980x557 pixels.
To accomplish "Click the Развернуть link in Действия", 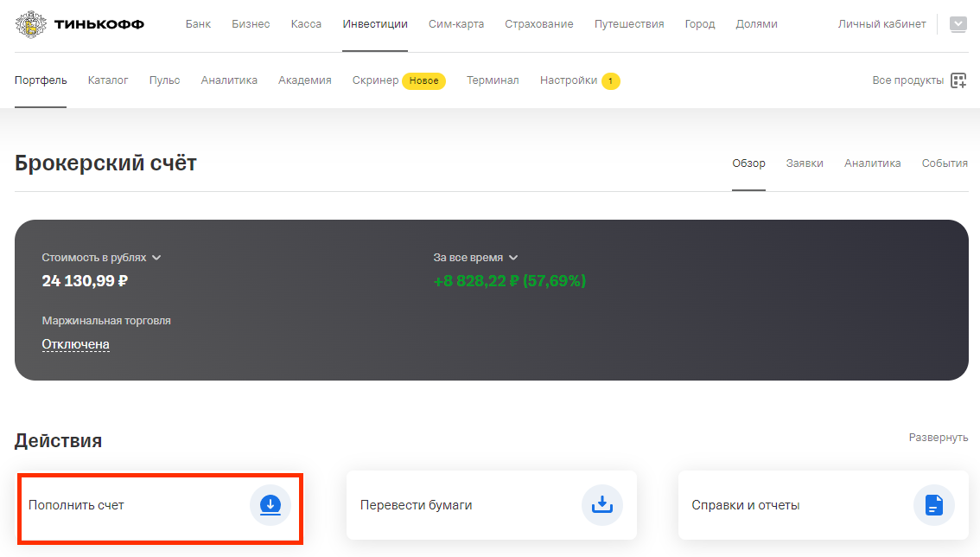I will click(x=939, y=438).
